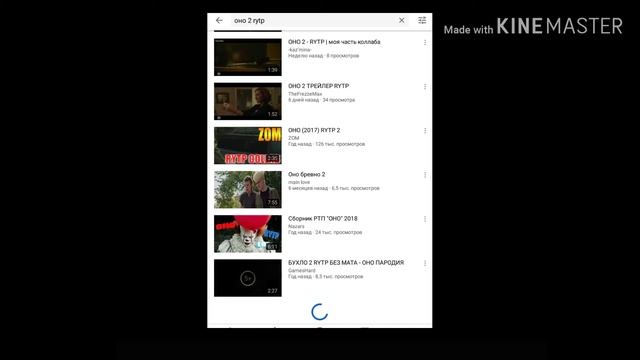This screenshot has width=640, height=360.
Task: Click channel name 'ZOM' under the title
Action: point(293,138)
